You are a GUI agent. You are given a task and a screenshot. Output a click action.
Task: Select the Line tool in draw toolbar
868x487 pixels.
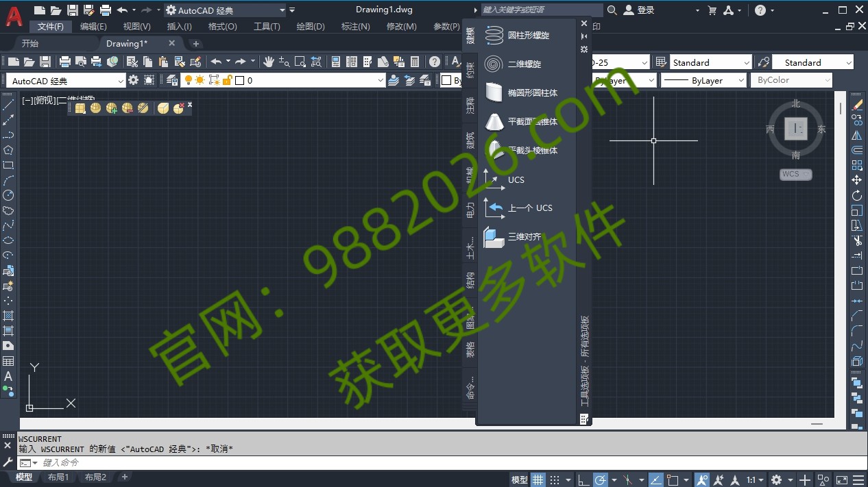8,105
